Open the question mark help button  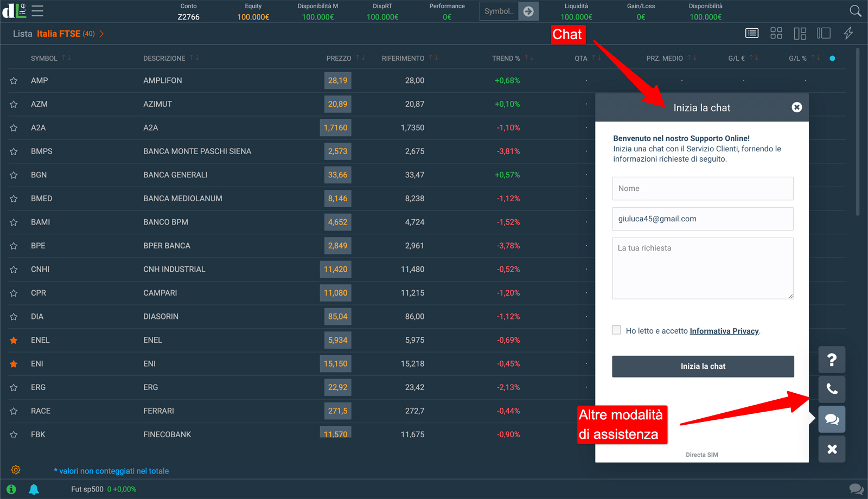click(x=832, y=360)
